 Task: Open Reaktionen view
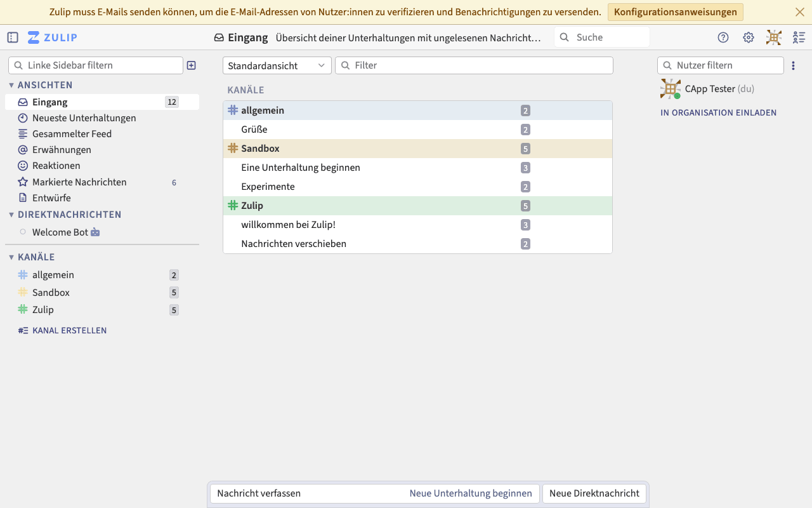click(102, 166)
